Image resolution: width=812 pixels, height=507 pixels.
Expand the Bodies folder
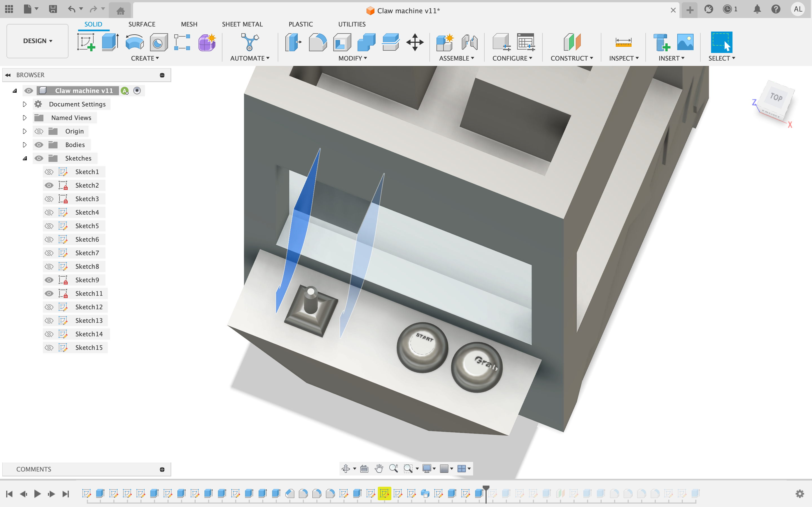click(23, 144)
